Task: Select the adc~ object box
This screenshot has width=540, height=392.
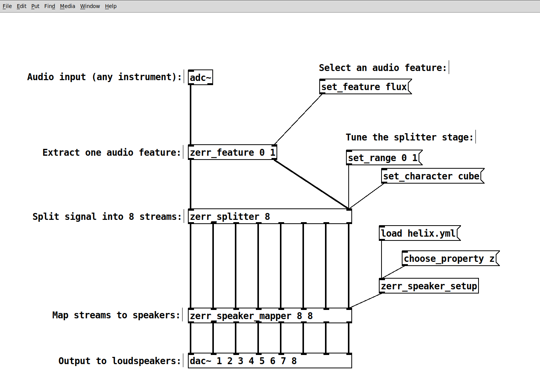Action: (200, 78)
